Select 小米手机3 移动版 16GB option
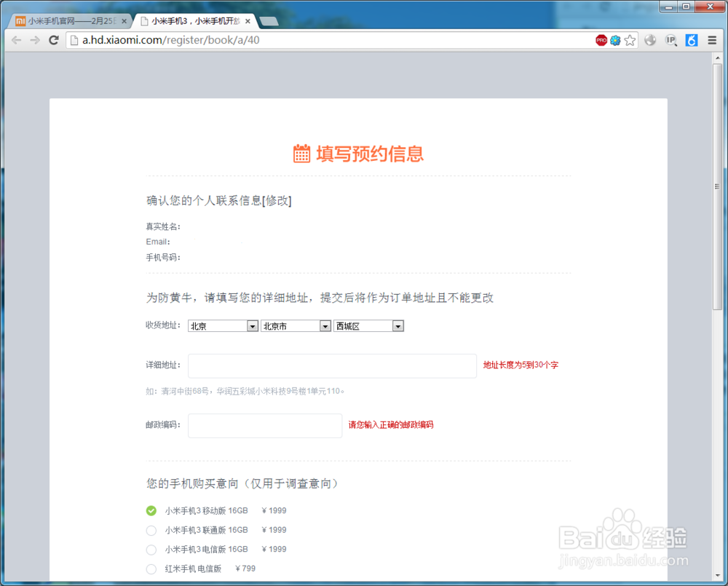This screenshot has height=586, width=728. pos(151,511)
